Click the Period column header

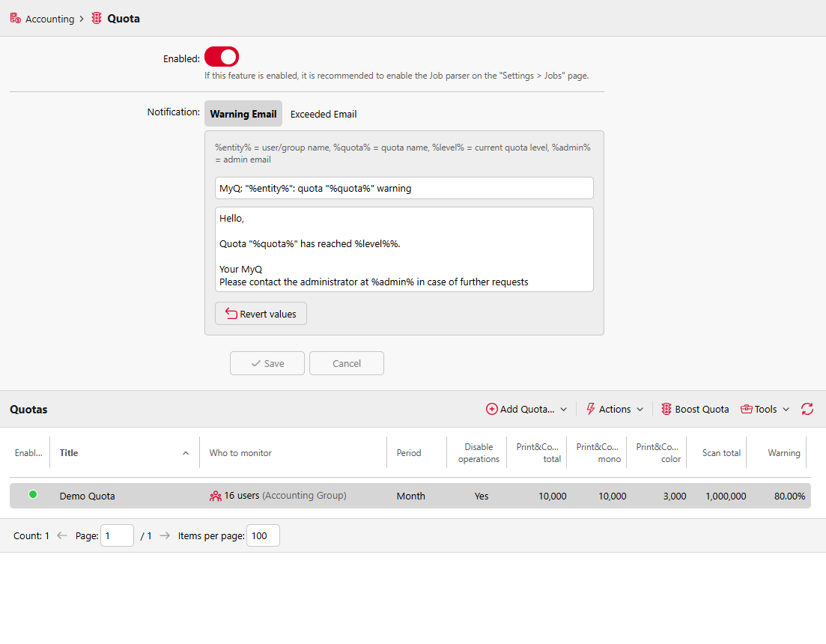tap(409, 453)
